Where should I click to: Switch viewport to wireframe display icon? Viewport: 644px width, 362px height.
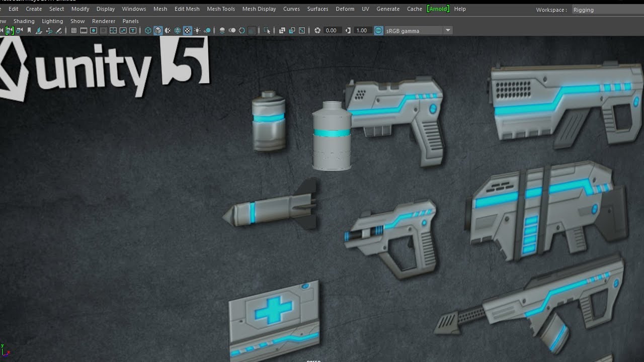(x=148, y=31)
